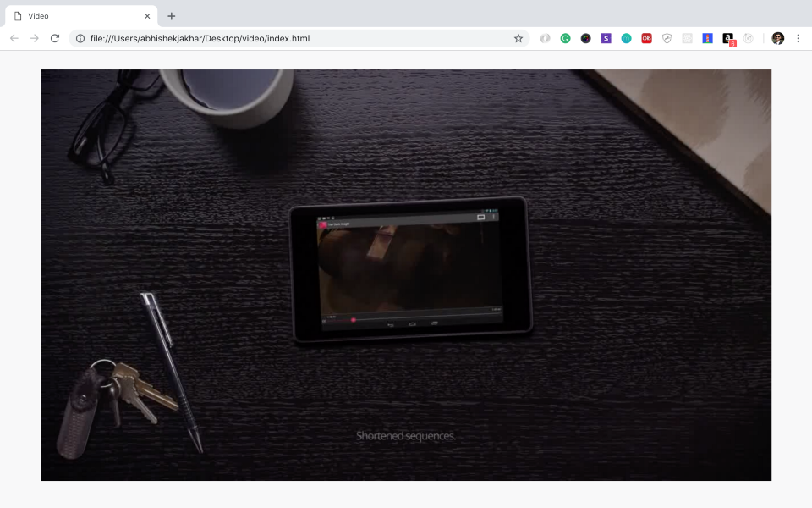This screenshot has width=812, height=508.
Task: Bookmark this page with the star icon
Action: pos(518,38)
